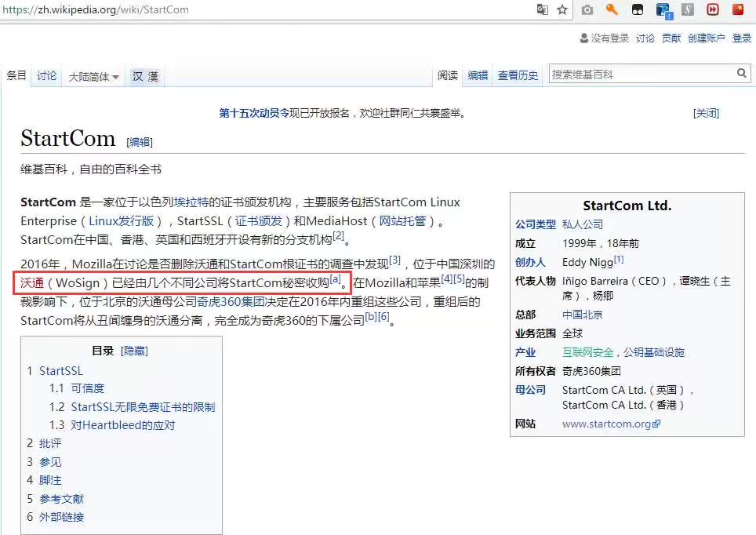This screenshot has width=756, height=535.
Task: Click the camera screenshot extension icon
Action: click(587, 9)
